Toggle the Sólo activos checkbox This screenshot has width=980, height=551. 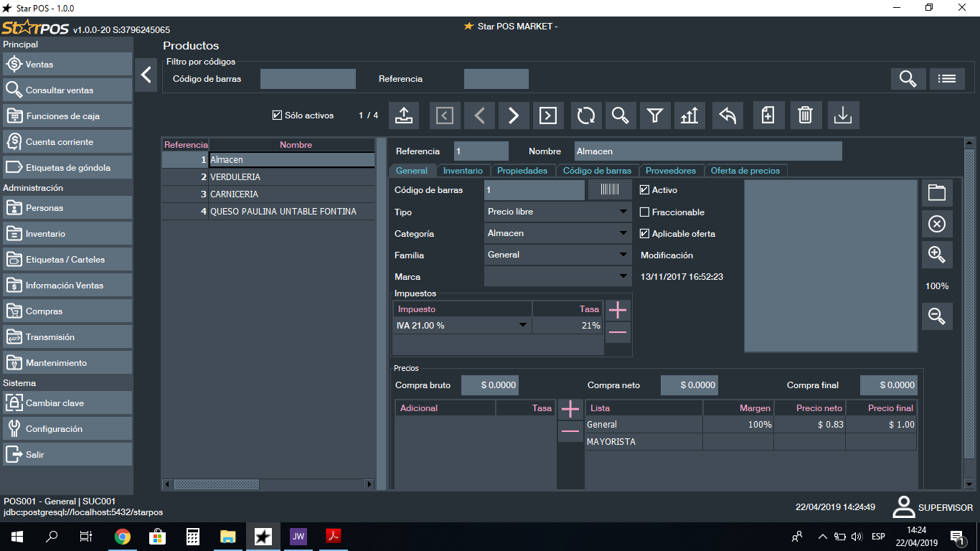pos(277,116)
